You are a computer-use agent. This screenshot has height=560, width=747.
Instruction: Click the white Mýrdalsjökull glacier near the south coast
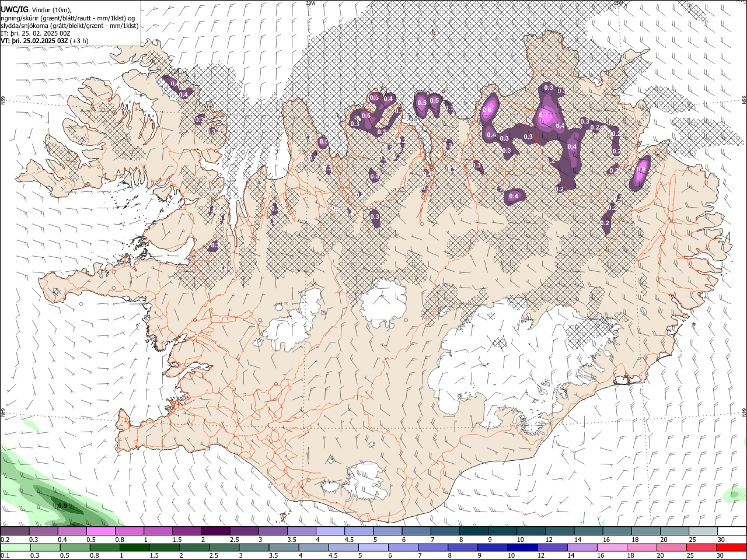[365, 481]
